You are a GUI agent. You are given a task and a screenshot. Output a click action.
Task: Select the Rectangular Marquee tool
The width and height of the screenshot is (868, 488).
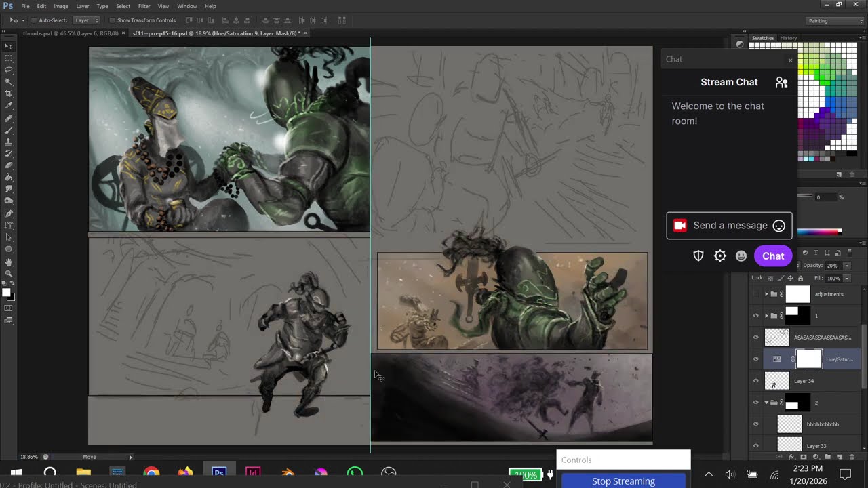pos(9,58)
